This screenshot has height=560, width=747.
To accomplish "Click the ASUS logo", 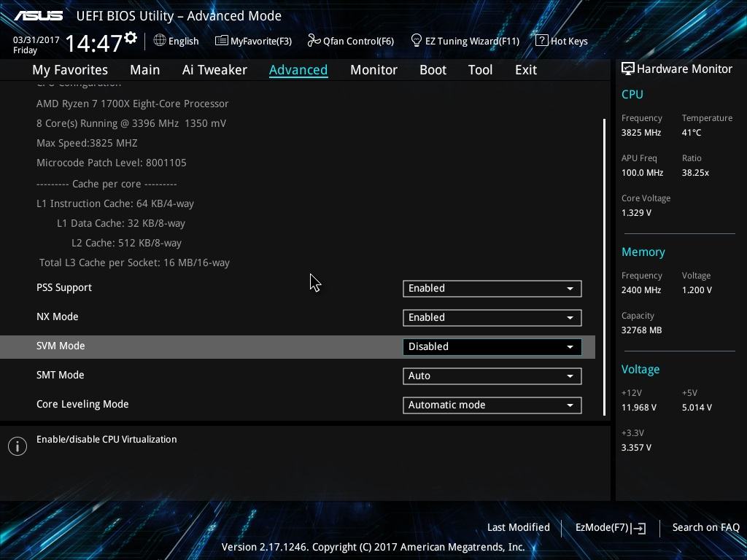I will (38, 16).
